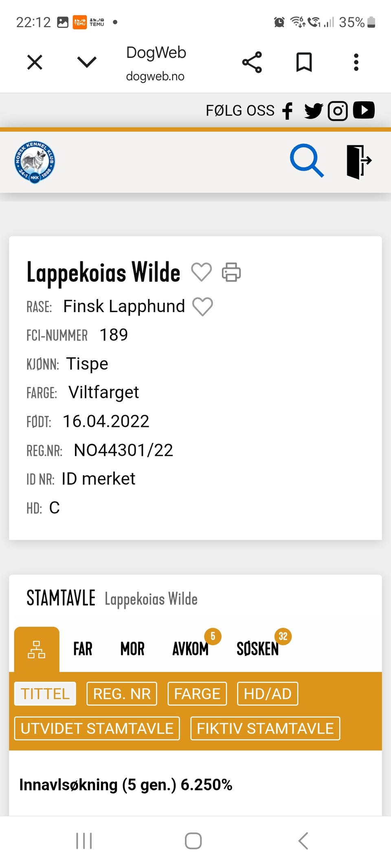Print Lappekoias Wilde with printer icon

point(231,272)
